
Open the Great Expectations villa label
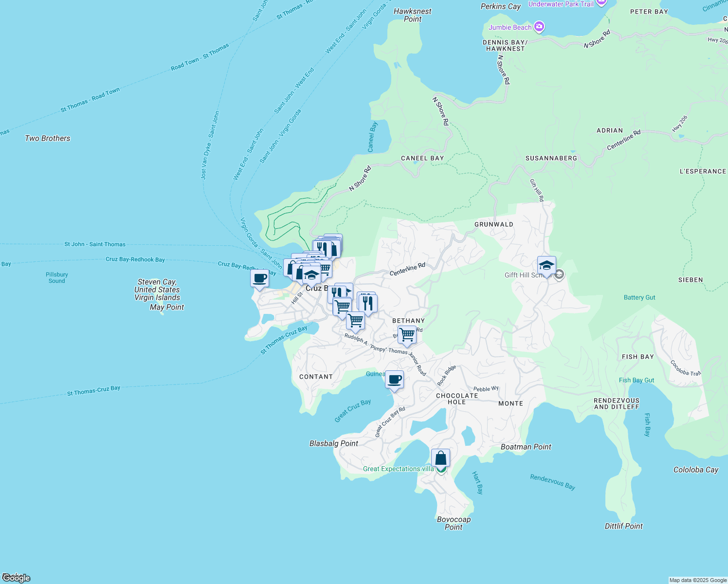(399, 469)
